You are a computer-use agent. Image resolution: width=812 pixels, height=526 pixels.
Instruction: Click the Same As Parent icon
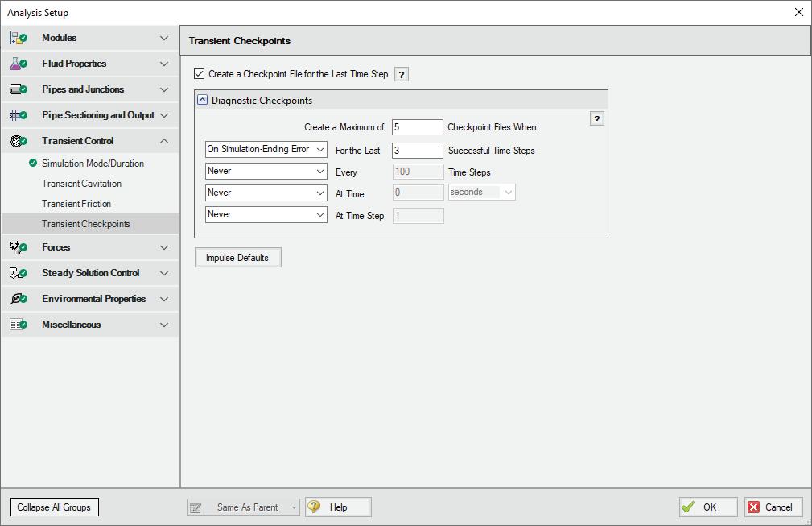196,507
